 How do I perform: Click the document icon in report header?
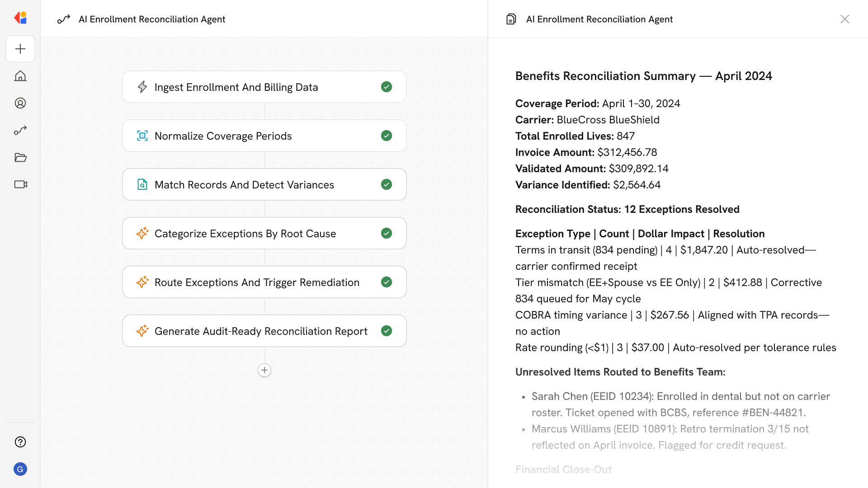511,19
